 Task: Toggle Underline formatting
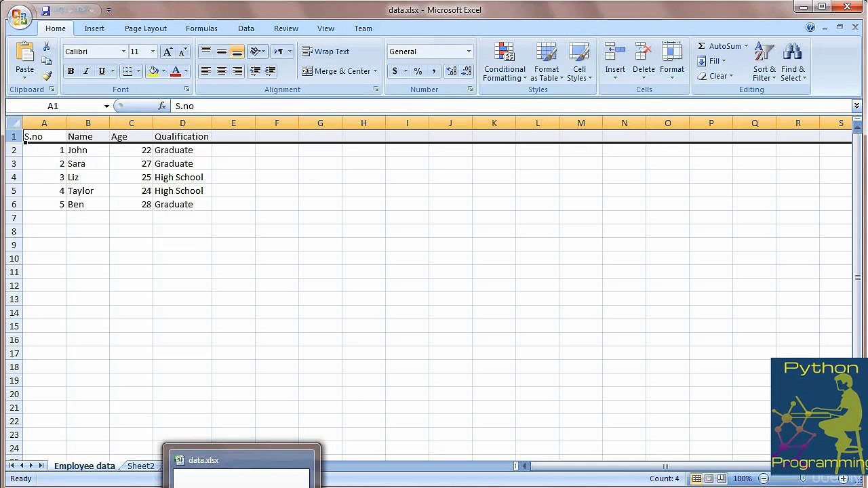(102, 71)
